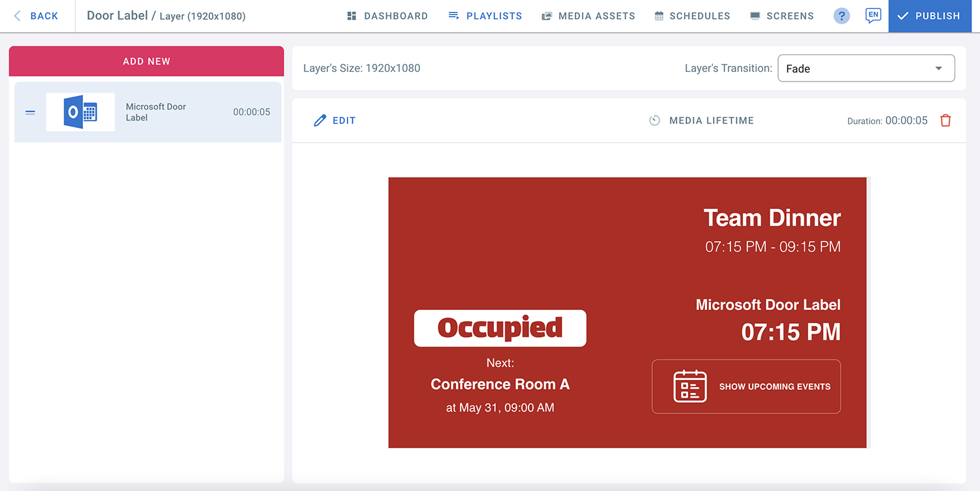980x491 pixels.
Task: Click the Fade dropdown arrow
Action: [939, 69]
